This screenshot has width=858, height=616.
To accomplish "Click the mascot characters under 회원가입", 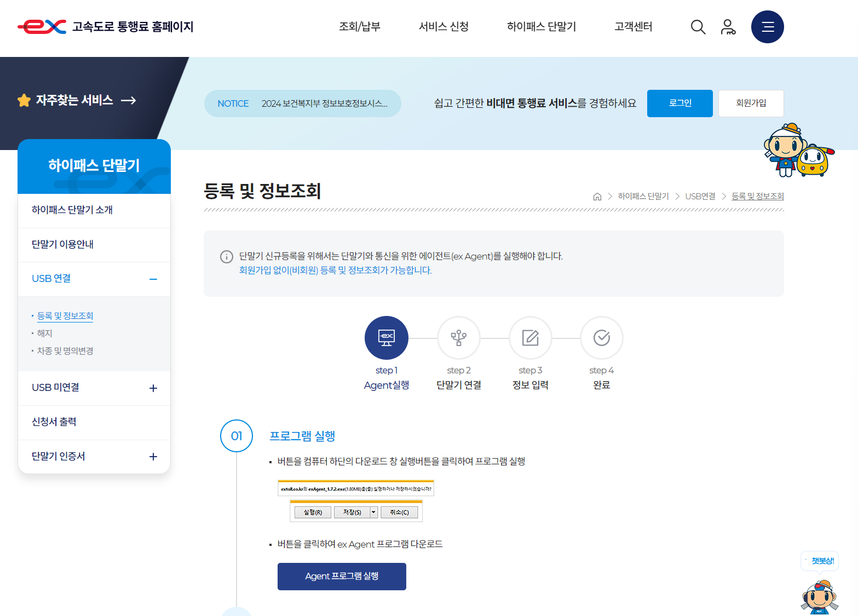I will pos(799,151).
